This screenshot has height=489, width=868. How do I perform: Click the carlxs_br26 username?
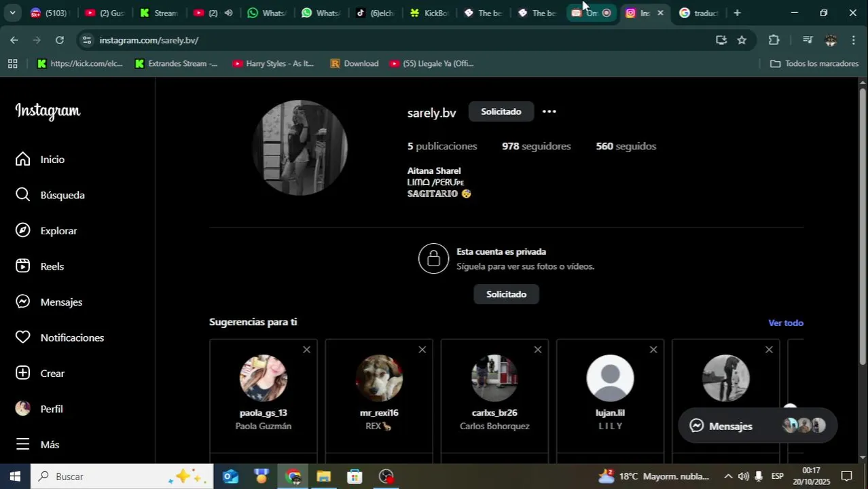pos(494,413)
